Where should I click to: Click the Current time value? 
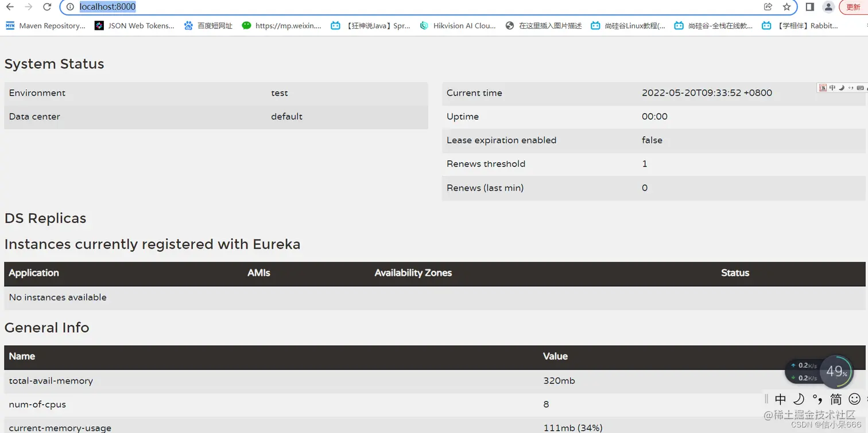(x=707, y=93)
